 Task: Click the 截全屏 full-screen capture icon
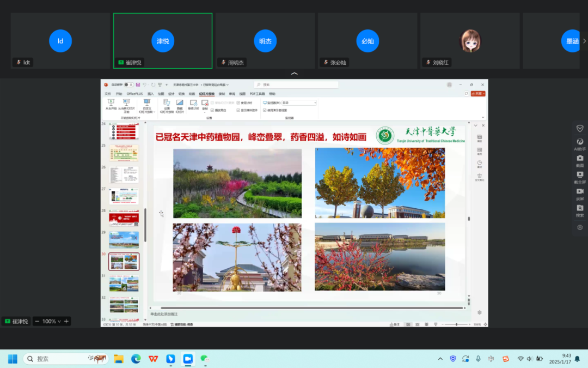(x=580, y=175)
